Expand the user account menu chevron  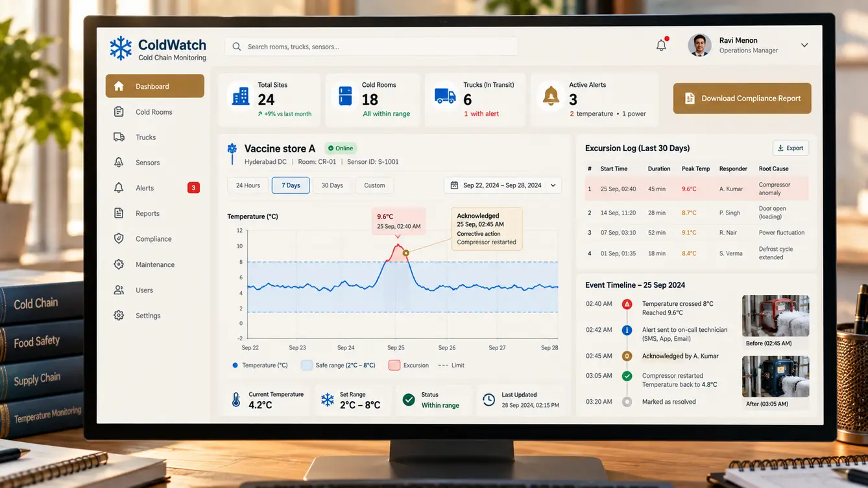coord(804,45)
